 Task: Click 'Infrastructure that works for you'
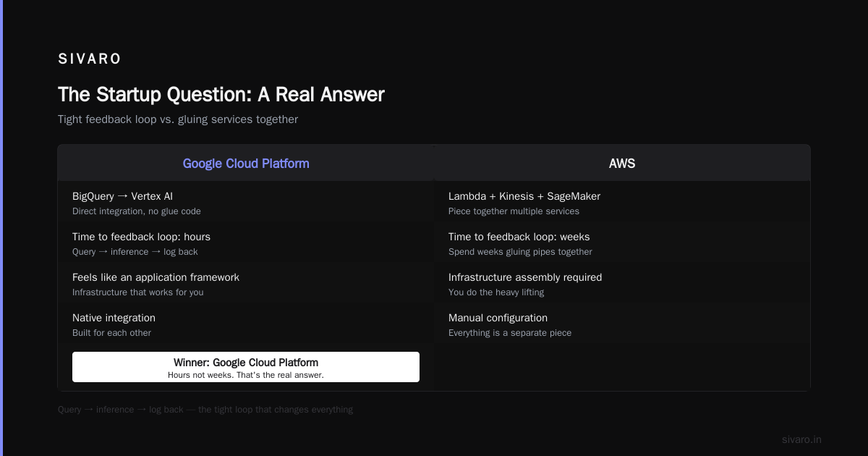pyautogui.click(x=138, y=292)
